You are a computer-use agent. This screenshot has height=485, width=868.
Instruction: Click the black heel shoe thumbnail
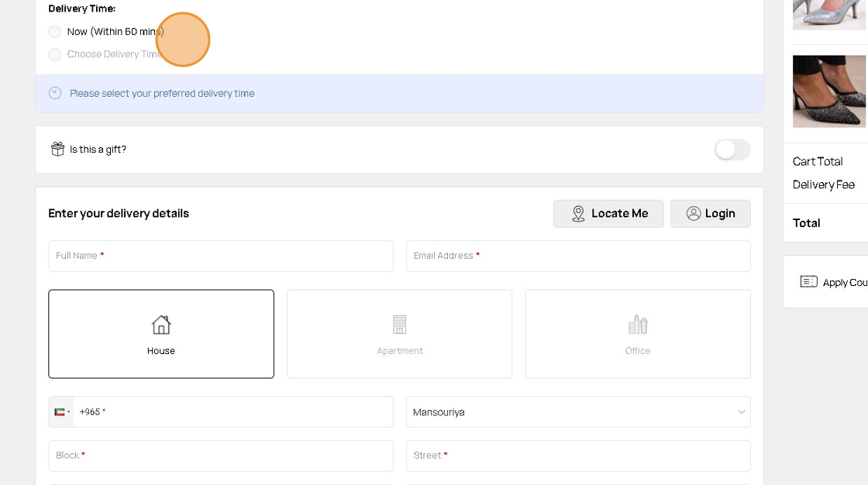coord(829,91)
